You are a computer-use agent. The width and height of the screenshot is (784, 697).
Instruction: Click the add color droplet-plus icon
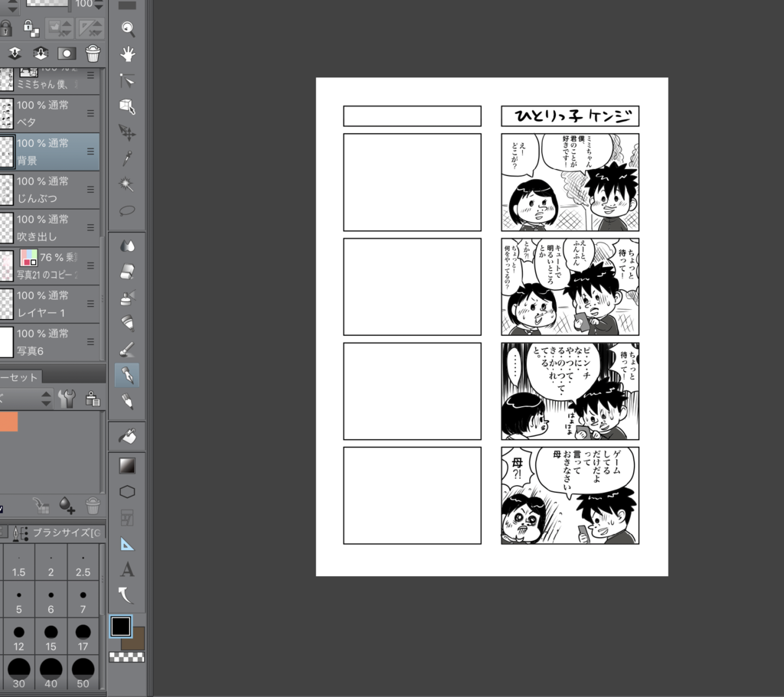67,505
